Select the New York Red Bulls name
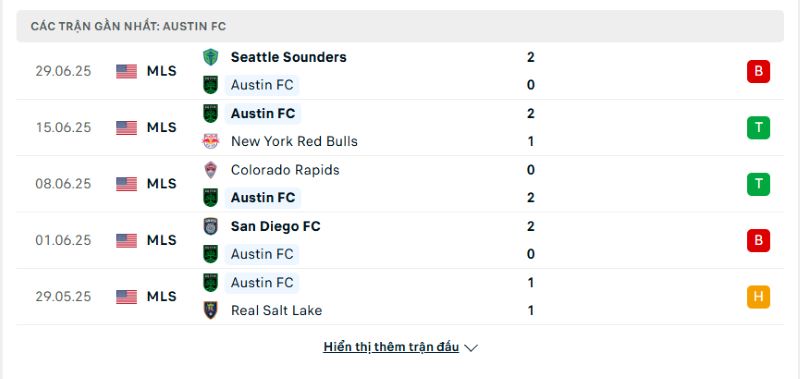This screenshot has width=800, height=379. (294, 141)
